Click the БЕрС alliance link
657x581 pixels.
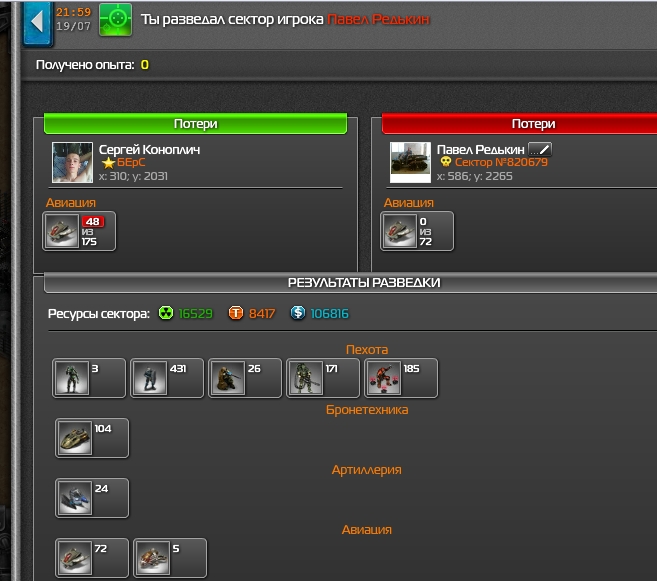pyautogui.click(x=131, y=163)
